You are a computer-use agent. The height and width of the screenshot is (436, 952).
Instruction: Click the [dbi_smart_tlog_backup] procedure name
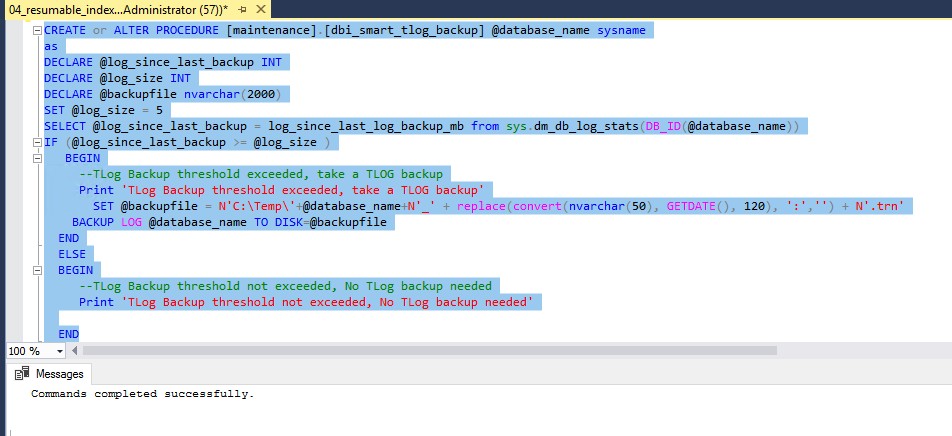404,30
